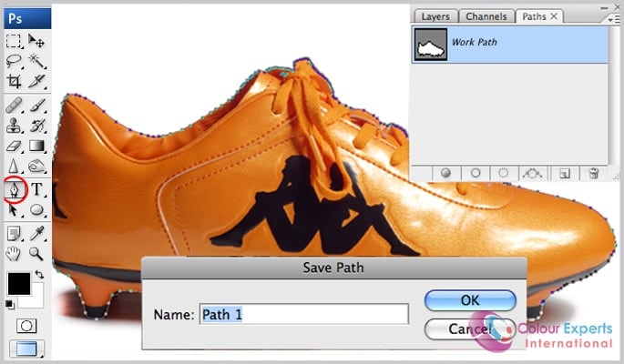Select the Lasso tool
Viewport: 624px width, 364px height.
(x=14, y=61)
